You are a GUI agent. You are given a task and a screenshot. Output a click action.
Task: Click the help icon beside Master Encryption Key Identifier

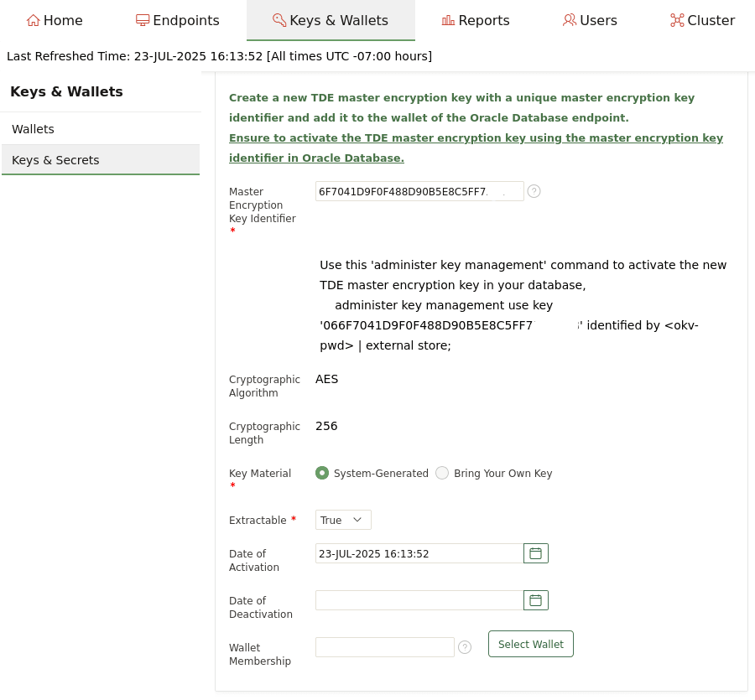534,191
